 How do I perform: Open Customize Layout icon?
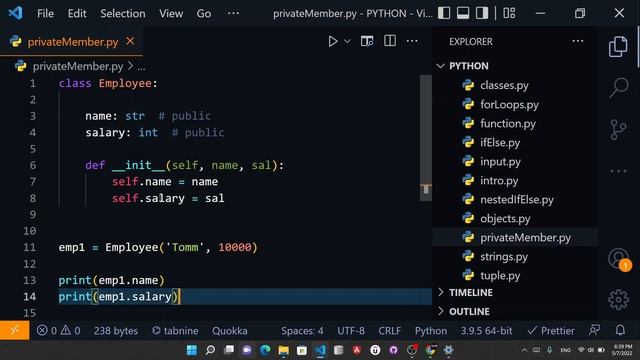pos(509,13)
